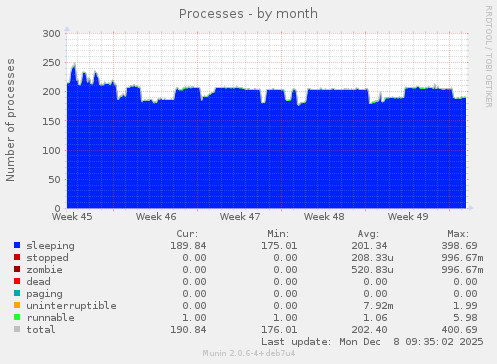The width and height of the screenshot is (497, 364).
Task: Click the red stopped legend swatch
Action: tap(17, 257)
